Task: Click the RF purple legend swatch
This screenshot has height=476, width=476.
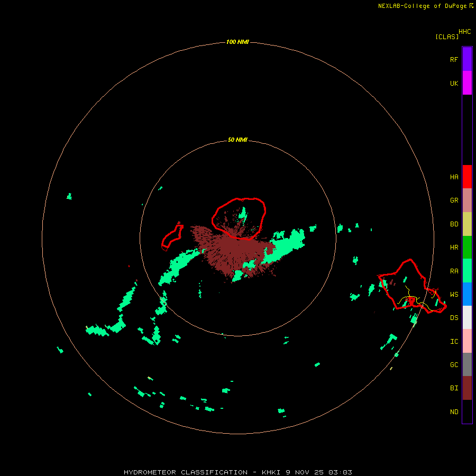Action: (467, 59)
